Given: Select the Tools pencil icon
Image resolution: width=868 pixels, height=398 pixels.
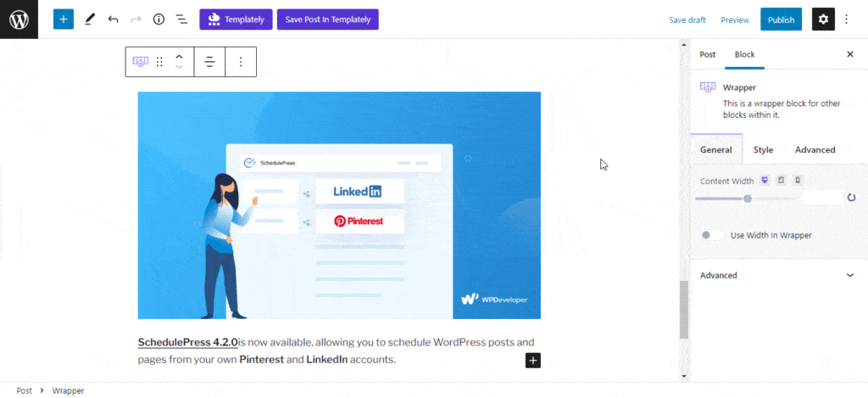Looking at the screenshot, I should pyautogui.click(x=90, y=20).
